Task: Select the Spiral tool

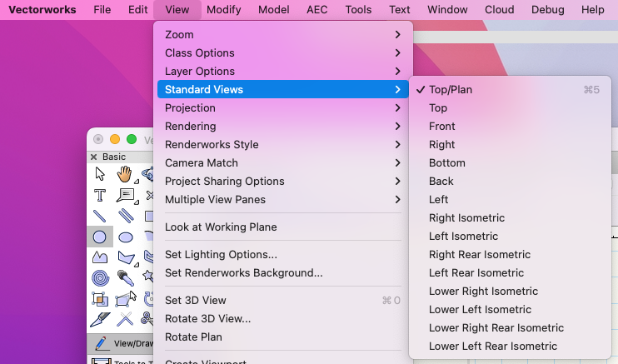Action: point(100,277)
